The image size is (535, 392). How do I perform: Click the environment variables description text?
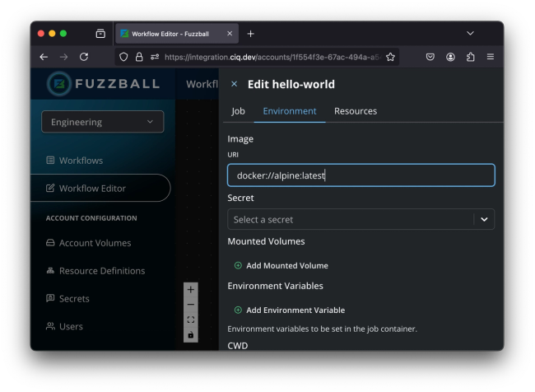coord(322,329)
